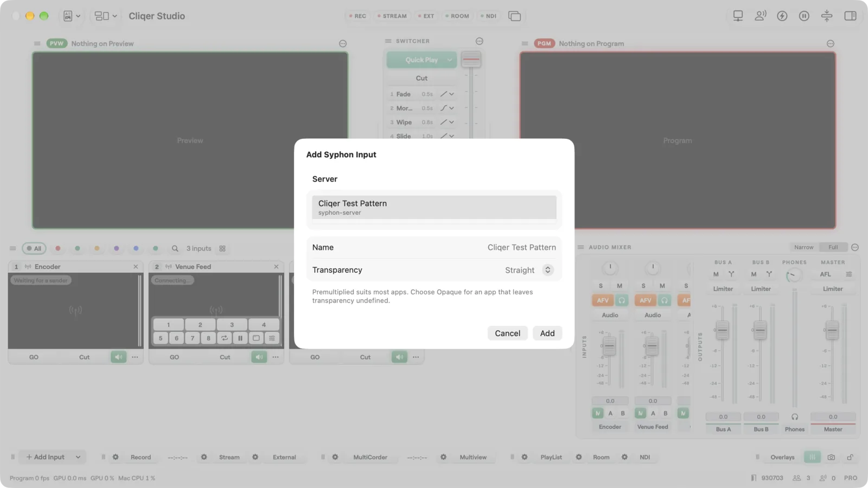Viewport: 868px width, 488px height.
Task: Toggle the NDI output indicator
Action: [489, 16]
